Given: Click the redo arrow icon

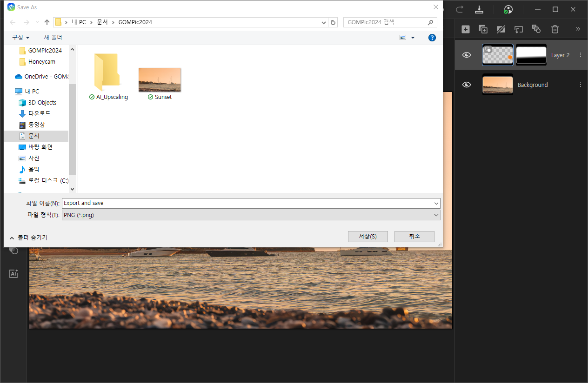Looking at the screenshot, I should [459, 9].
